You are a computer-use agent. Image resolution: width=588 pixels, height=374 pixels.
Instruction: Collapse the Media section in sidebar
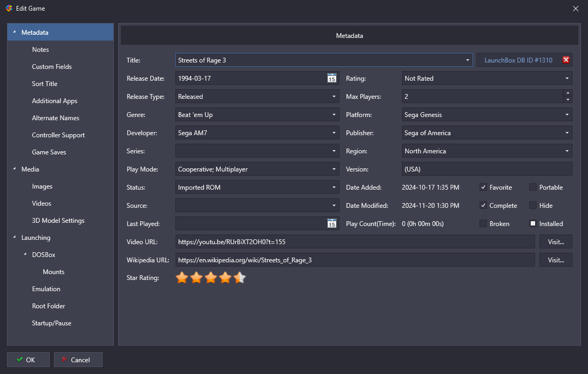[14, 169]
